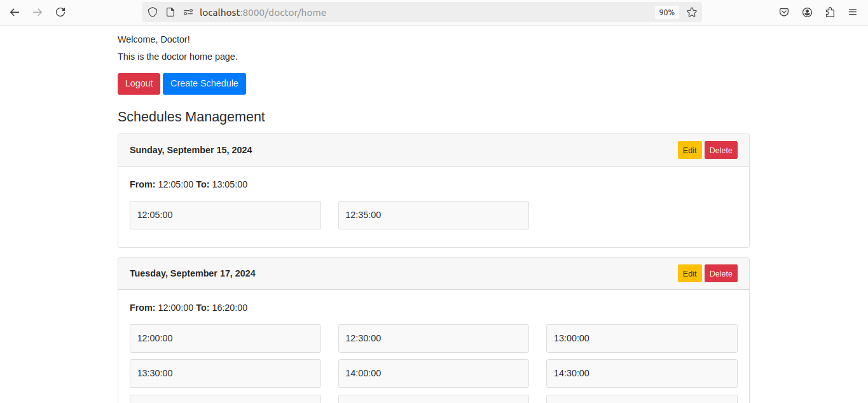Open the Firefox account icon

tap(807, 12)
